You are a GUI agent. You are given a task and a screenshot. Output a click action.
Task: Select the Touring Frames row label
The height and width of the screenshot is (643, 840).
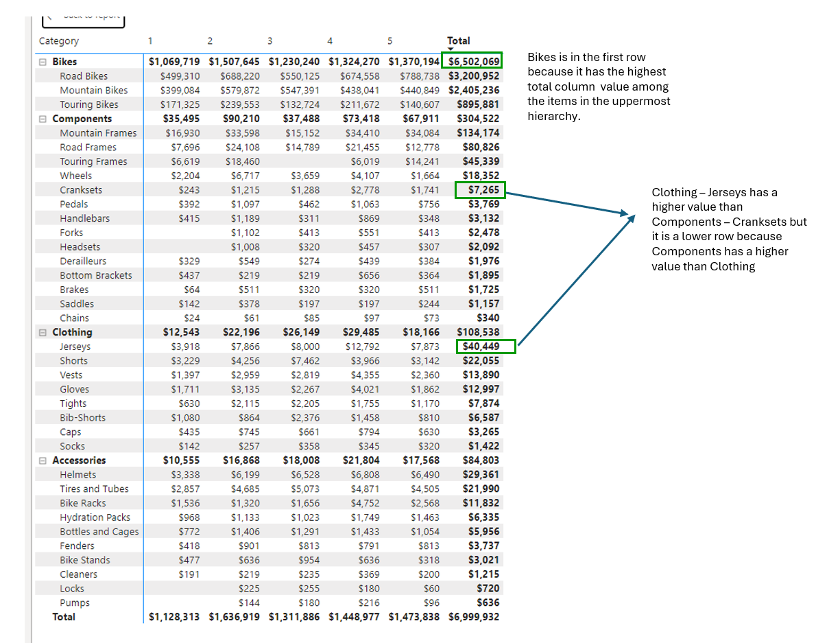click(93, 161)
